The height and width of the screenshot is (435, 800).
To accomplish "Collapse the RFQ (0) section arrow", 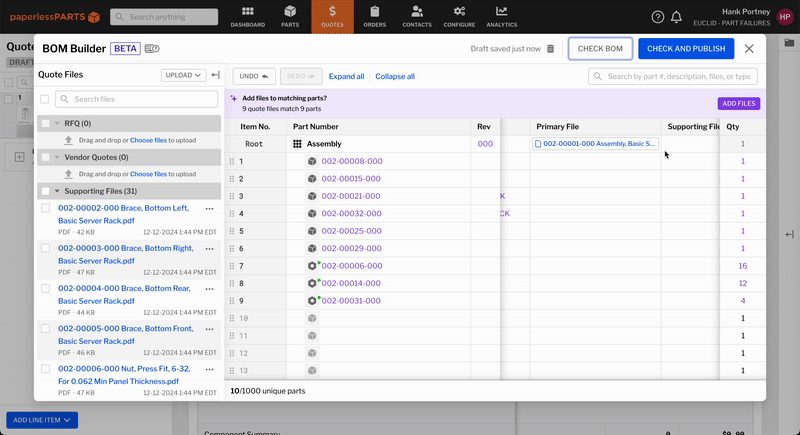I will [x=57, y=123].
